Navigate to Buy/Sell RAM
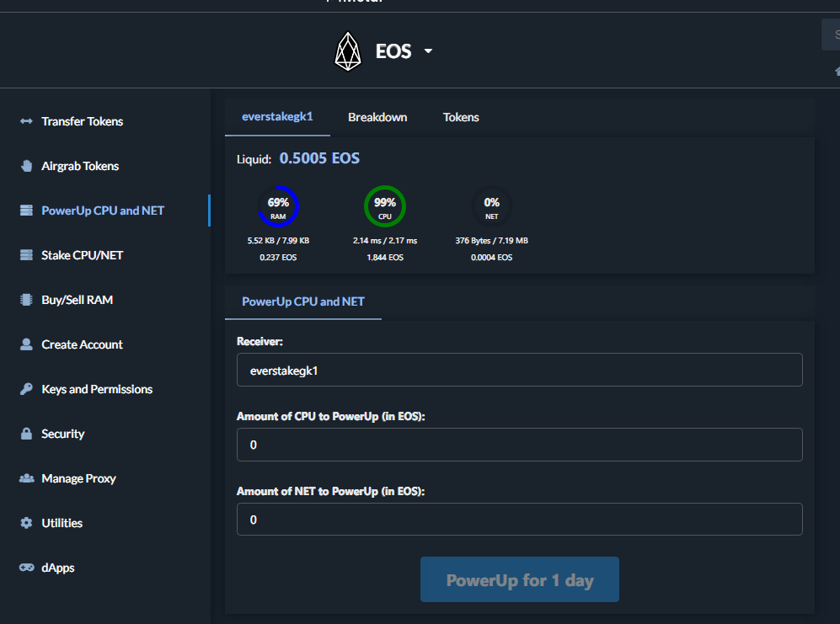This screenshot has height=624, width=840. pos(78,300)
